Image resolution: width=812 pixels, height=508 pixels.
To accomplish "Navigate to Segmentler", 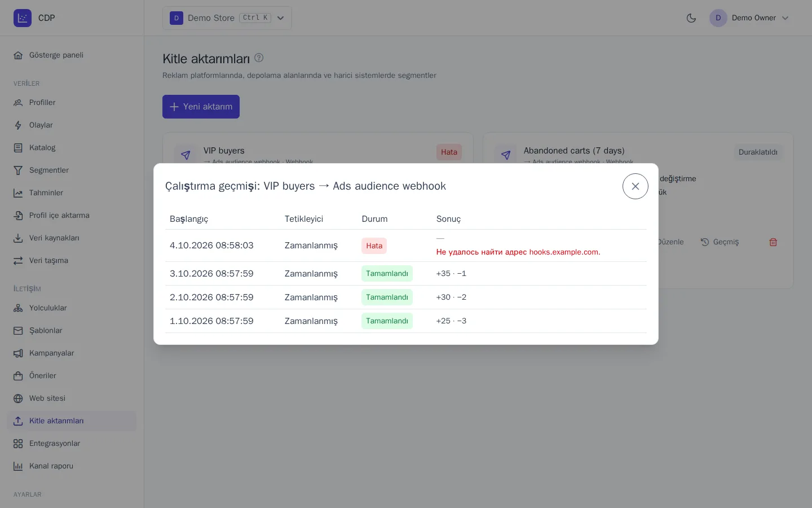I will pos(72,170).
